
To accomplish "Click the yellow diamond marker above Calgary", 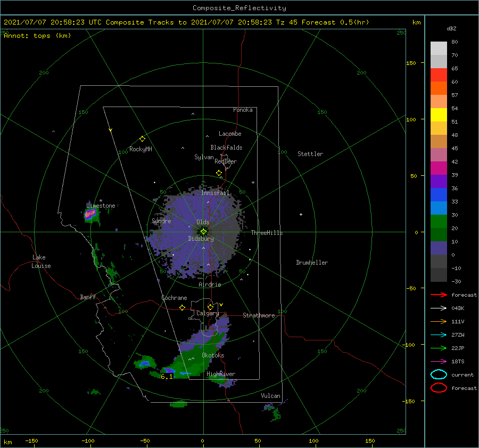I will point(210,307).
